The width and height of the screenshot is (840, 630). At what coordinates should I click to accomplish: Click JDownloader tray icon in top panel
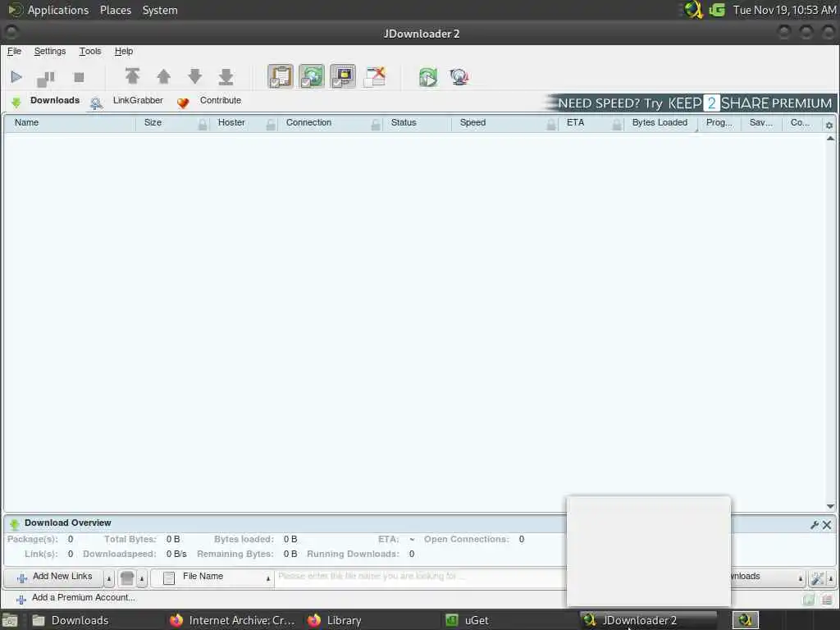tap(693, 10)
